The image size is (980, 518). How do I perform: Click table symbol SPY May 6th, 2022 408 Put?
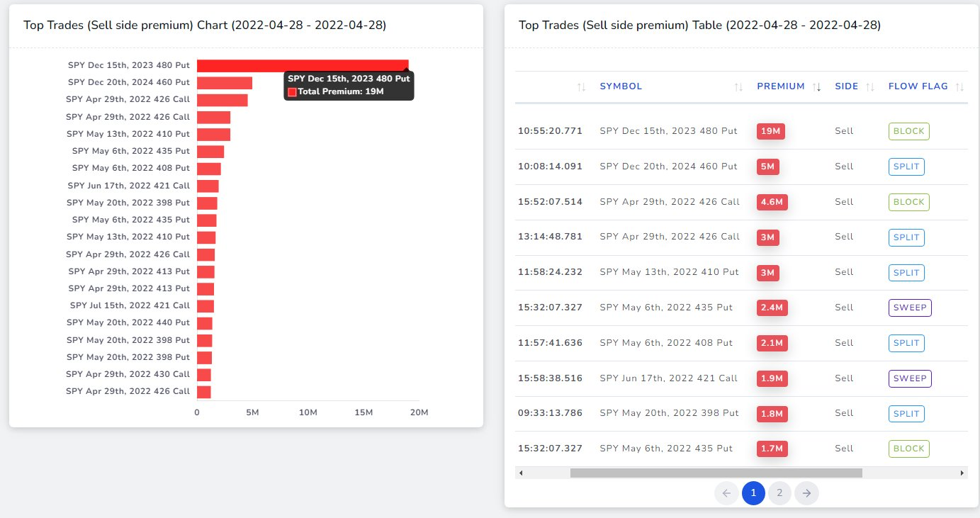[x=666, y=343]
